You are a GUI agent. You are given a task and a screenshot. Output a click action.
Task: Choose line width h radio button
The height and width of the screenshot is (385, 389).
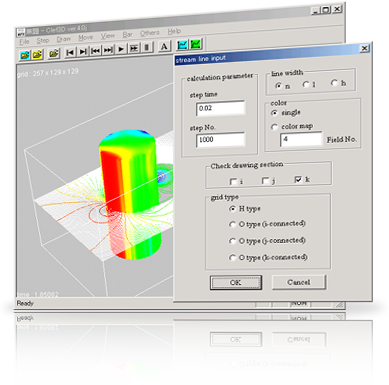click(334, 83)
